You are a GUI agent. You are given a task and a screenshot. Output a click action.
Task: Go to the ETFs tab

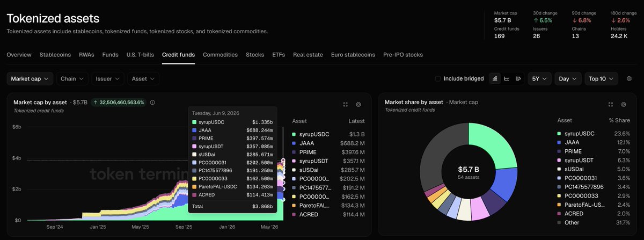tap(279, 55)
